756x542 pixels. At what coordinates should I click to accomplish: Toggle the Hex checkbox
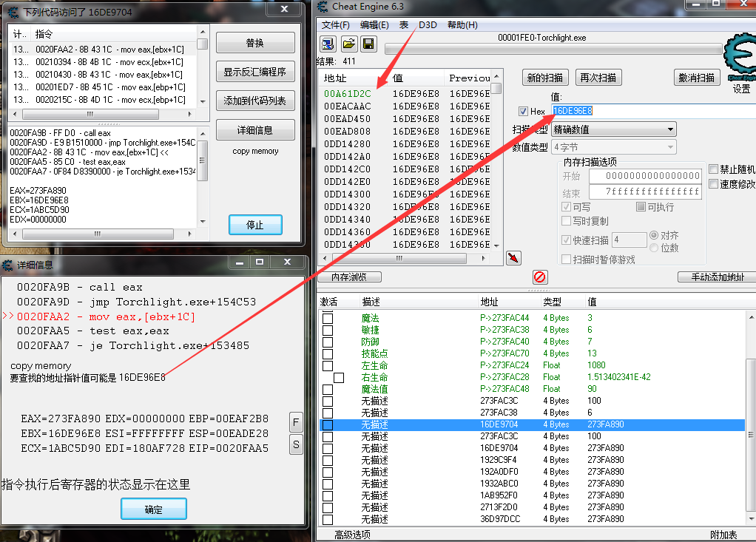pos(523,112)
